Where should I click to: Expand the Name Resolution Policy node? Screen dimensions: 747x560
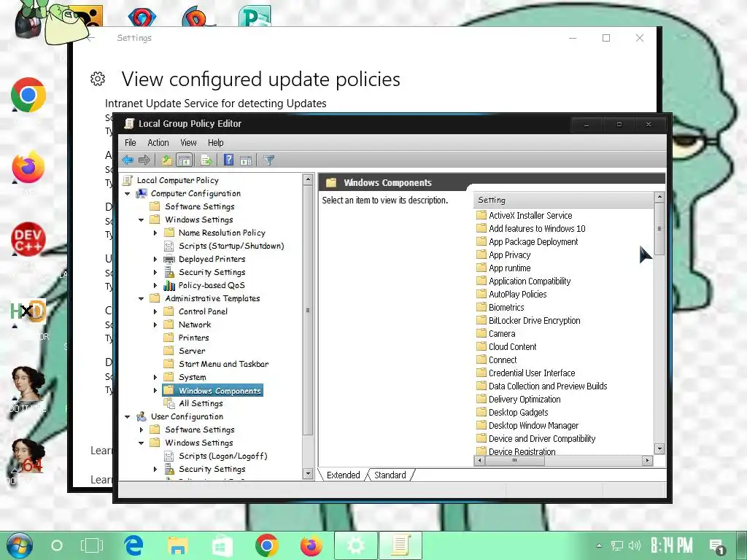155,233
